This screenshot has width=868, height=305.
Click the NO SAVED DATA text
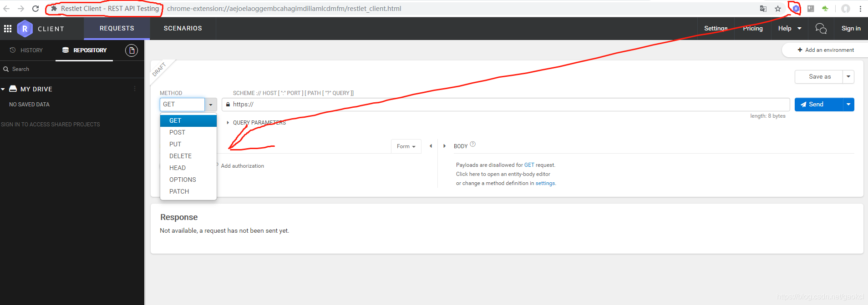(x=29, y=105)
